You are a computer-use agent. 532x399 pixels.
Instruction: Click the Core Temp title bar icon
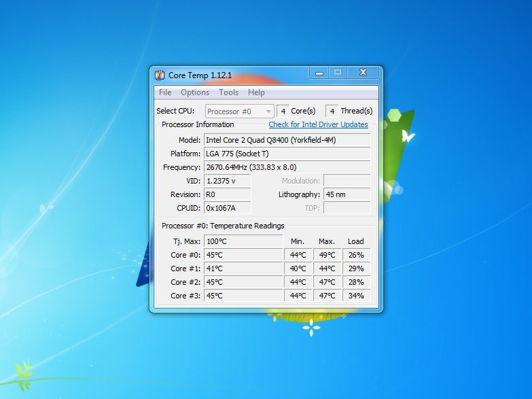tap(160, 75)
